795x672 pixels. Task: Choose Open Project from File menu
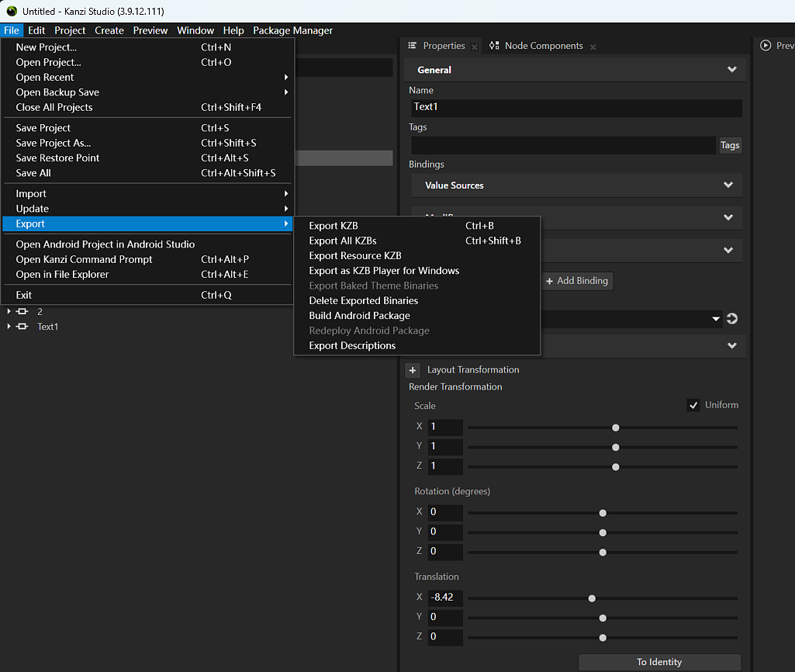pyautogui.click(x=147, y=62)
